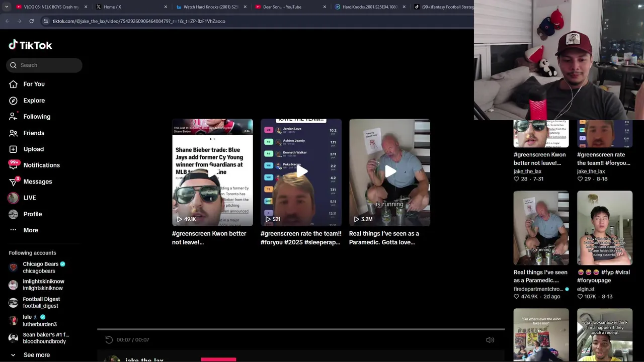Click the heart icon showing 28 likes

[x=517, y=179]
